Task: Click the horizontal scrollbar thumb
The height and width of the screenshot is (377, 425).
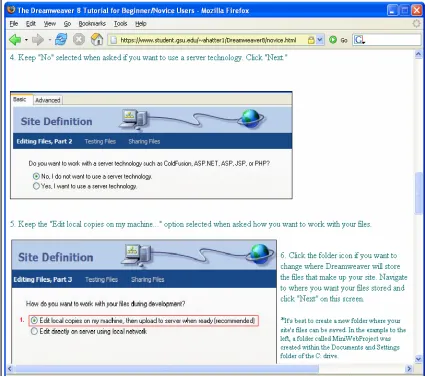Action: point(166,369)
